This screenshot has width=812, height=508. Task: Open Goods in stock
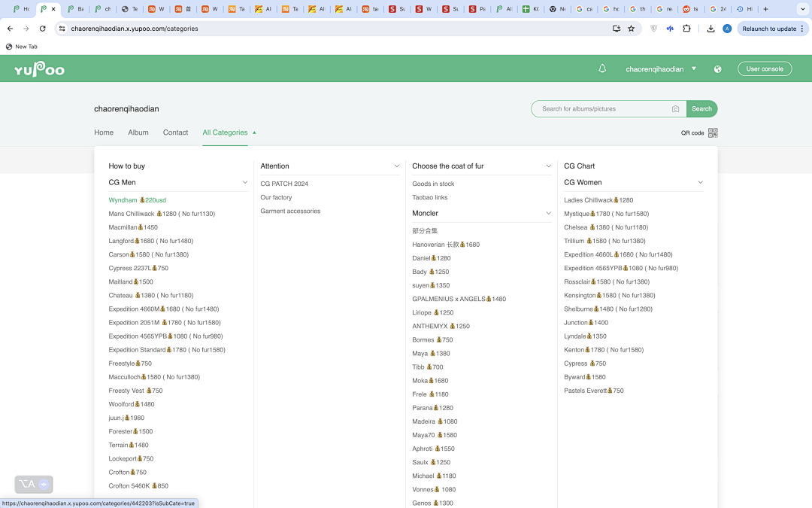click(x=433, y=184)
